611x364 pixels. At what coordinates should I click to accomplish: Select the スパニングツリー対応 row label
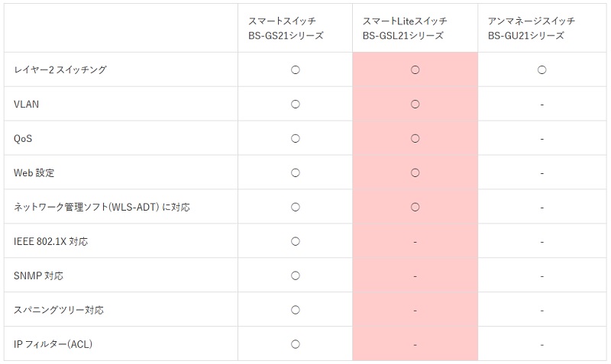[x=59, y=310]
